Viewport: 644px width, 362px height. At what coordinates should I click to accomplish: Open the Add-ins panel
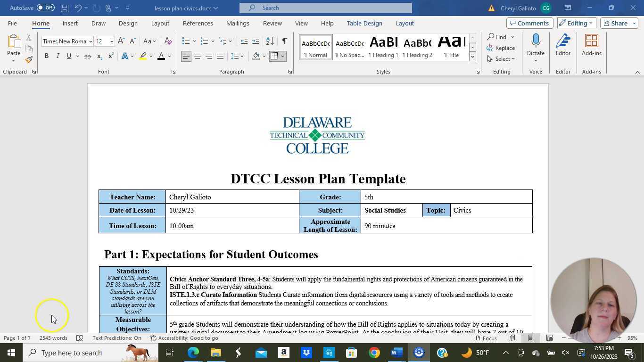591,45
